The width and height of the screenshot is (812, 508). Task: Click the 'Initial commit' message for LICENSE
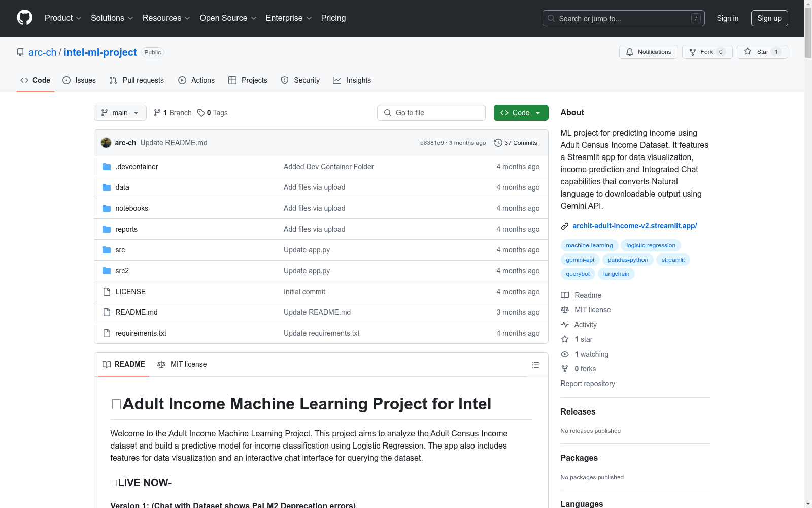pos(304,292)
